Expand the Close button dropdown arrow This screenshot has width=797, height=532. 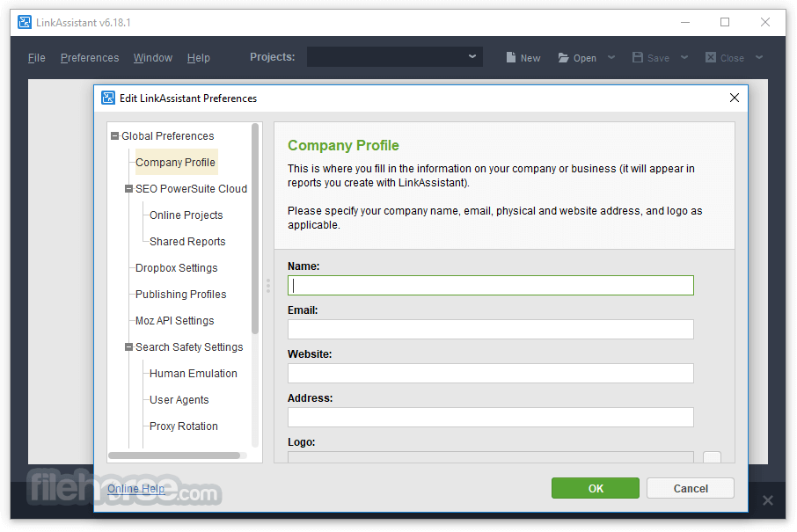[x=759, y=57]
